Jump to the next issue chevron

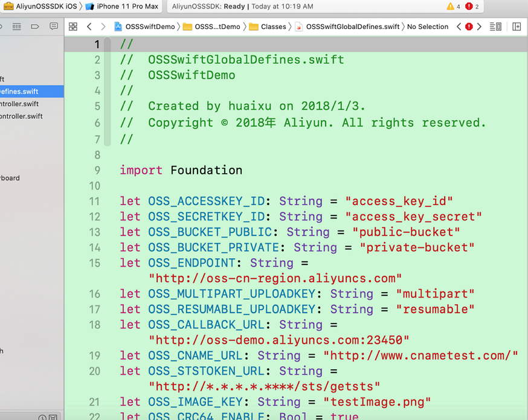[x=479, y=27]
